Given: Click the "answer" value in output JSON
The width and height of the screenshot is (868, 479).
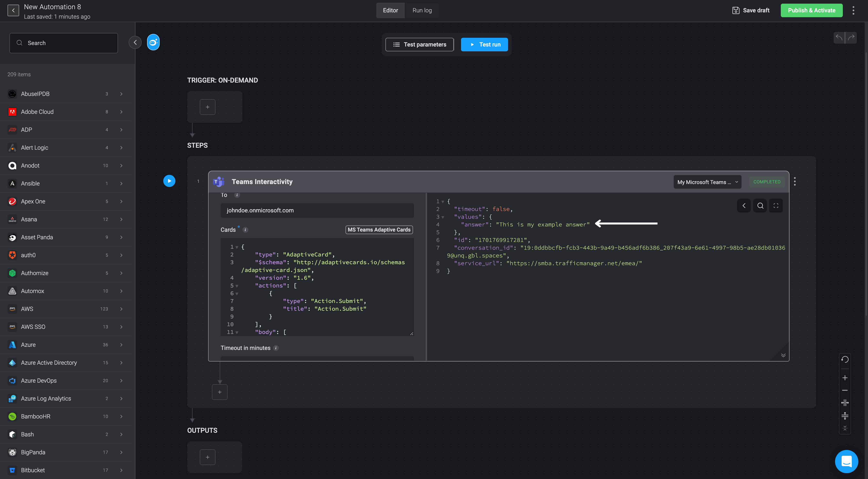Looking at the screenshot, I should (x=542, y=225).
